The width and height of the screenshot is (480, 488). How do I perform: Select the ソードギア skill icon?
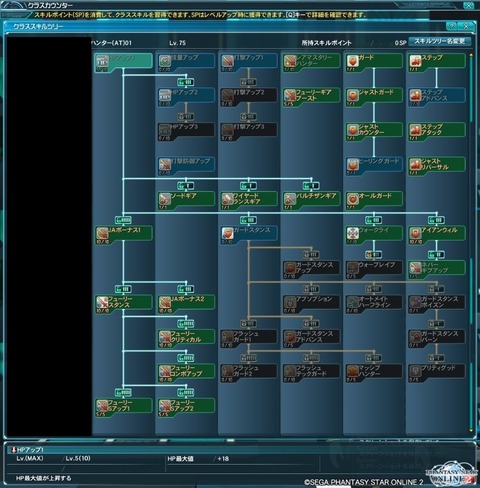point(165,200)
